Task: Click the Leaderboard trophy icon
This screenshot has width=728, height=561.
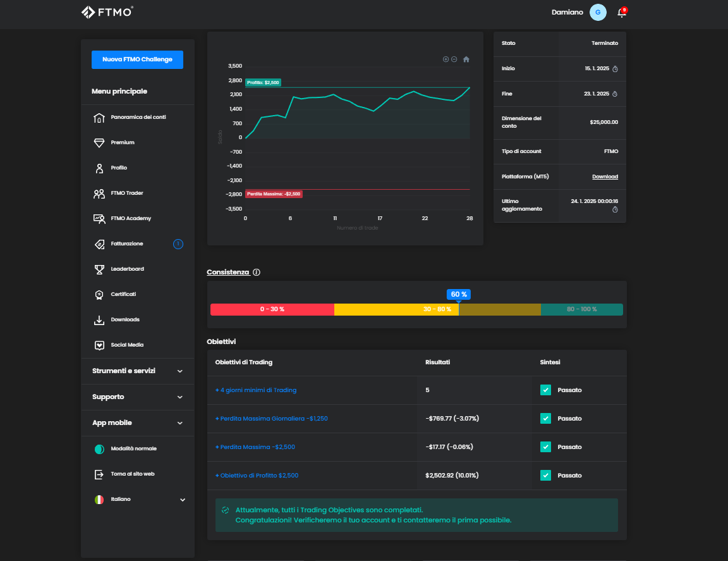Action: pos(99,269)
